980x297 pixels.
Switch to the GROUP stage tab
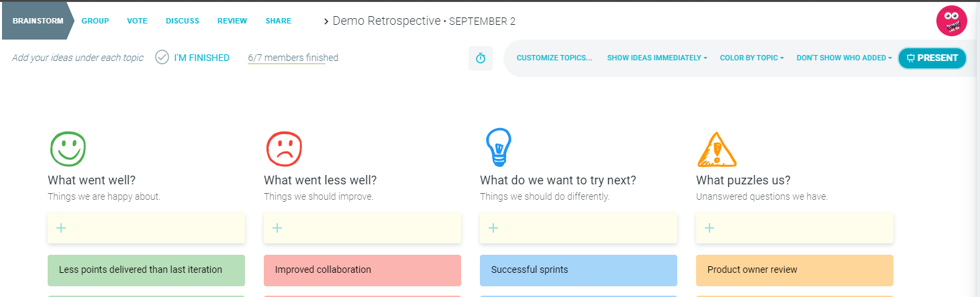pyautogui.click(x=95, y=21)
